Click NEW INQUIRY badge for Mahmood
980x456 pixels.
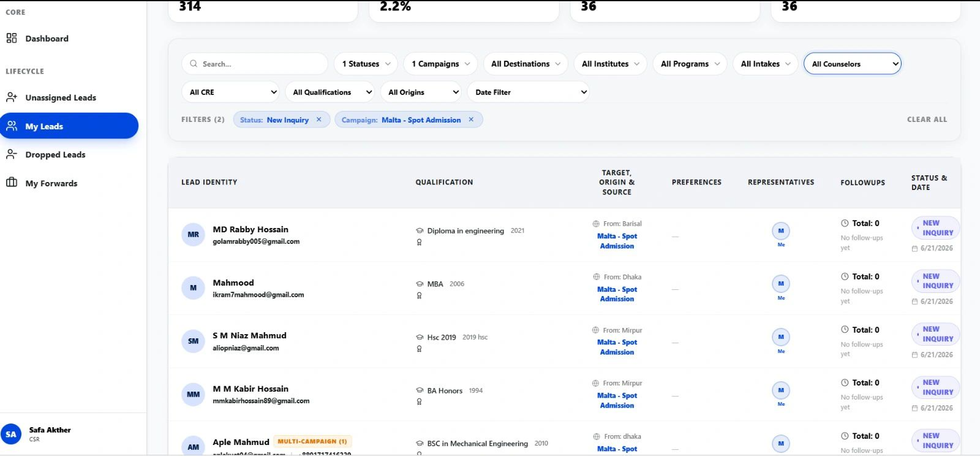point(935,281)
